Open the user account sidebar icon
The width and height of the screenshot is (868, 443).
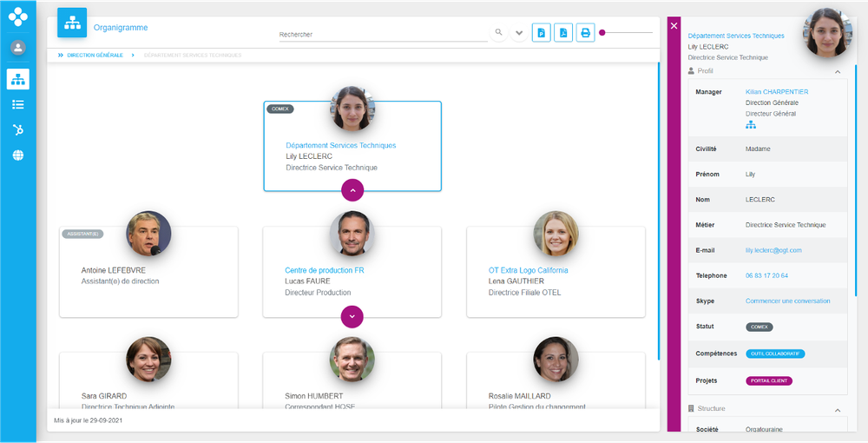17,48
